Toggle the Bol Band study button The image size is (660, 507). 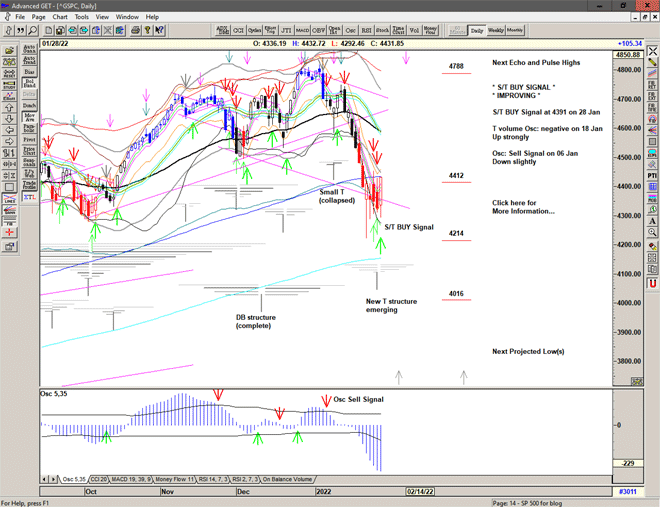coord(29,84)
